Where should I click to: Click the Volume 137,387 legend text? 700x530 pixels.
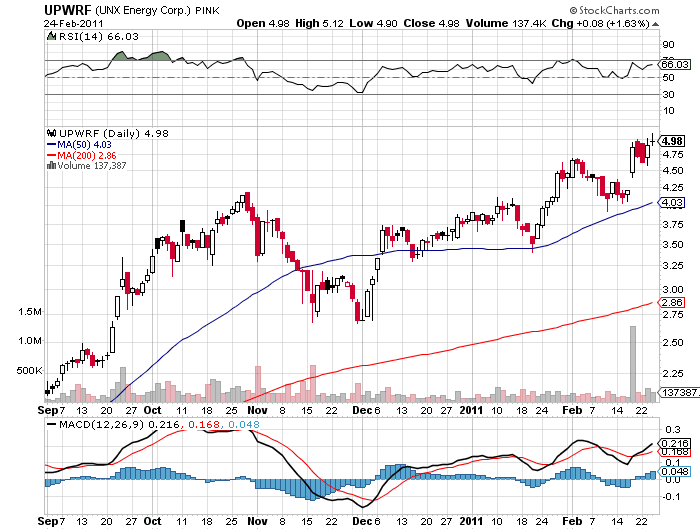point(92,166)
